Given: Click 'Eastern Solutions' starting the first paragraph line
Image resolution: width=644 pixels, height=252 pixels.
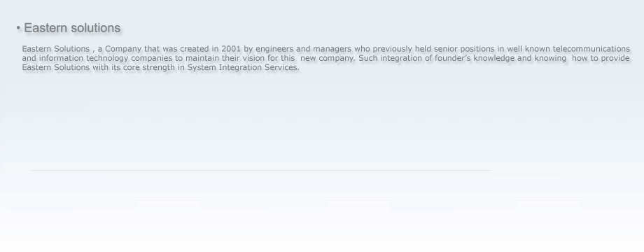Looking at the screenshot, I should [55, 48].
